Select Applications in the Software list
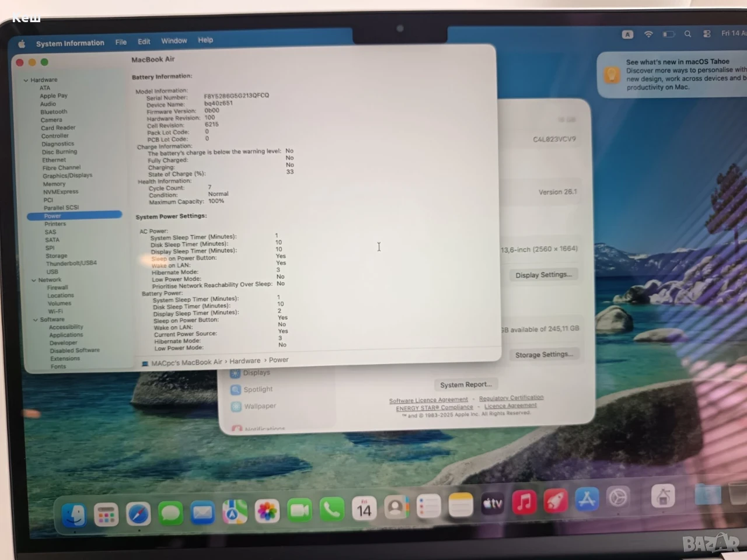This screenshot has height=560, width=747. pos(67,335)
